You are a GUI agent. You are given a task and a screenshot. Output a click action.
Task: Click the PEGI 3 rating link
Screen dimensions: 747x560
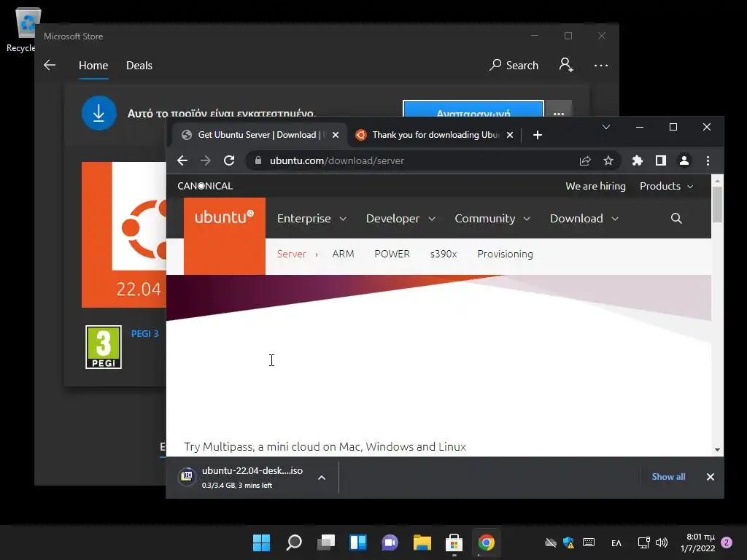(145, 334)
